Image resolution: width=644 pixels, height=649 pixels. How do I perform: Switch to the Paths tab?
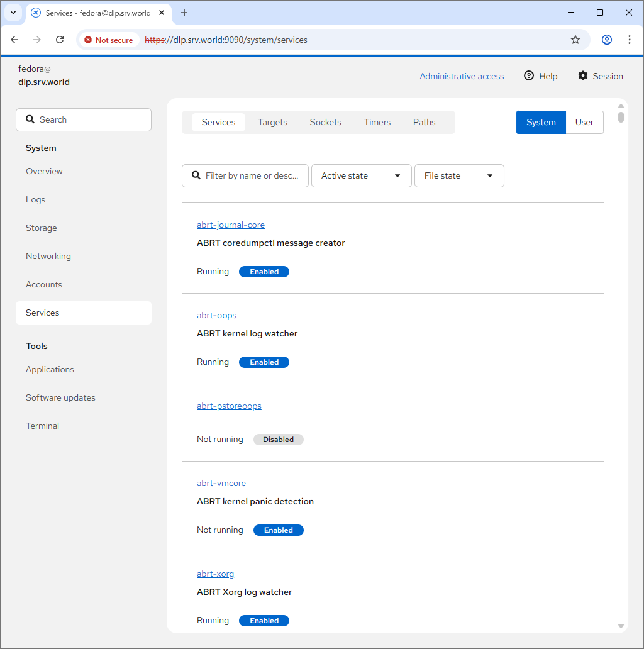pos(425,122)
